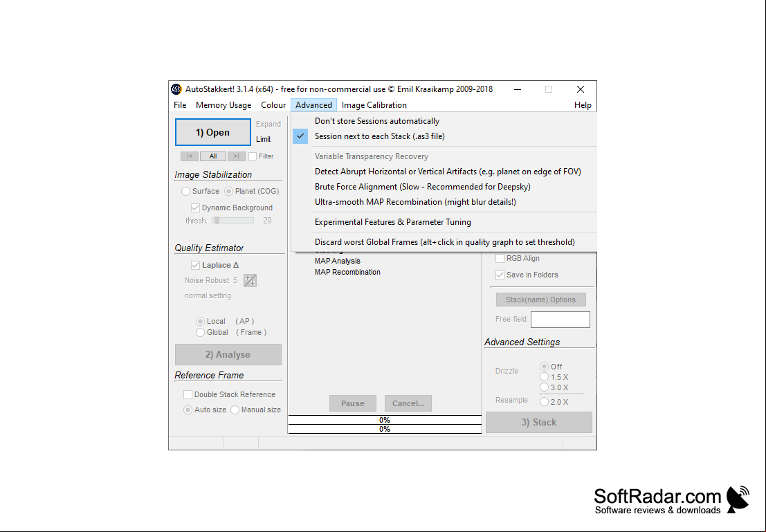Close the Advanced menu
766x532 pixels.
pos(313,105)
